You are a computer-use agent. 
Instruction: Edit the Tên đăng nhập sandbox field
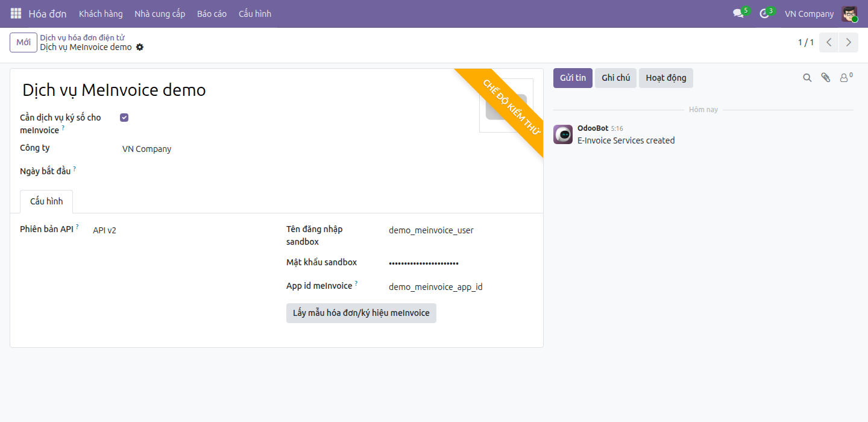pos(461,230)
